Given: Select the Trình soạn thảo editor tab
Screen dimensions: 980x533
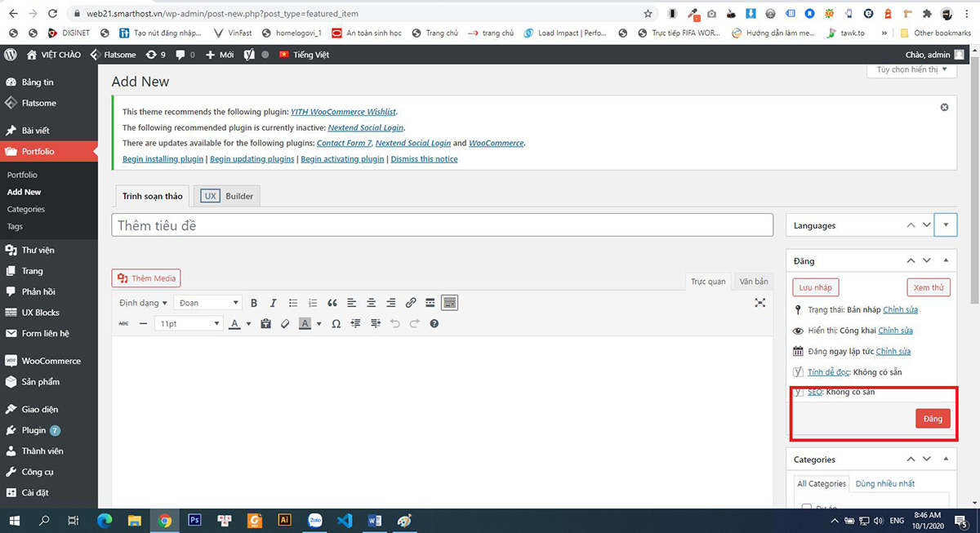Looking at the screenshot, I should (x=153, y=196).
